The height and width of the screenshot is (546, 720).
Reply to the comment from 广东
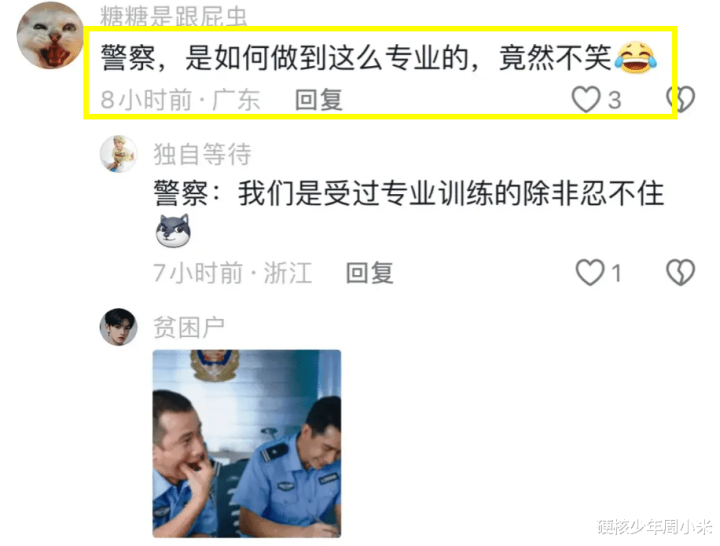pos(319,100)
